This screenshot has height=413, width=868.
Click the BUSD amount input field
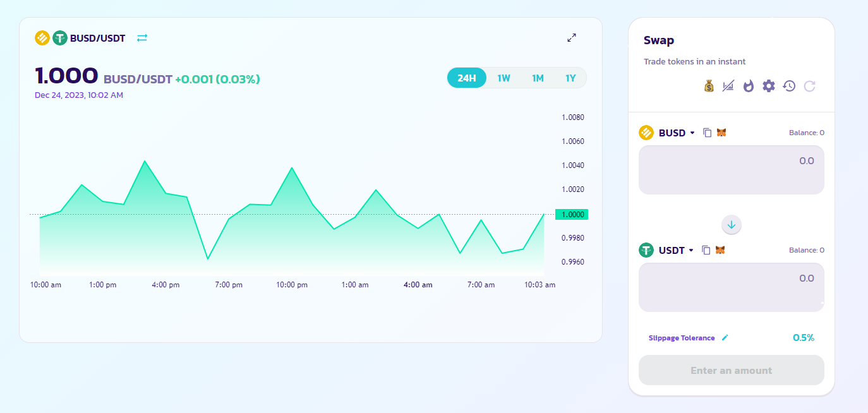click(732, 170)
